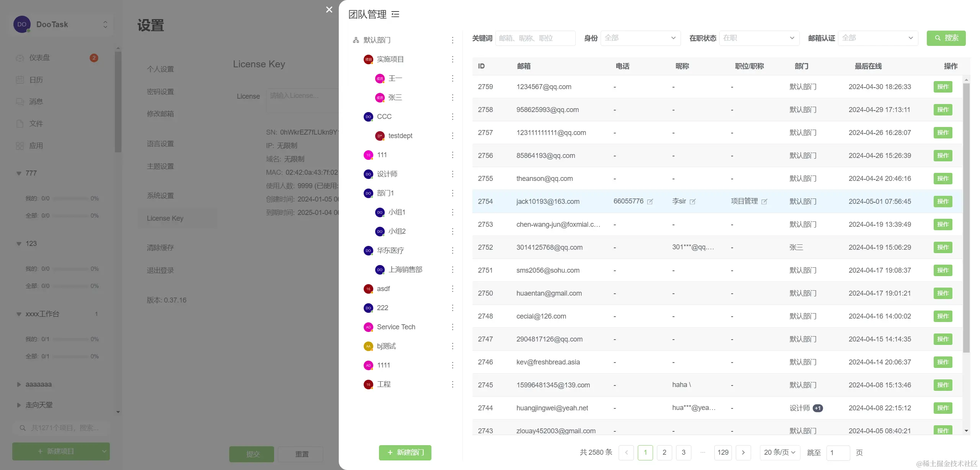Click the edit icon next to 项目管理 title

coord(764,202)
